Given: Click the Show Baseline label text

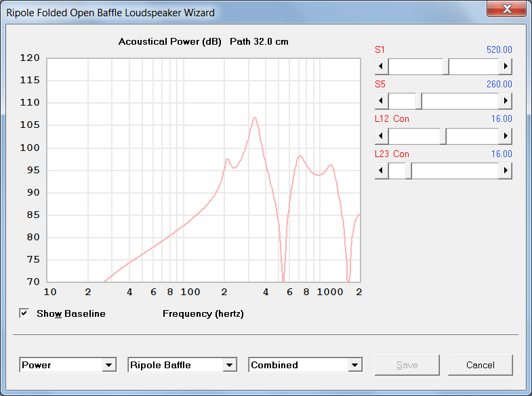Looking at the screenshot, I should pyautogui.click(x=71, y=313).
